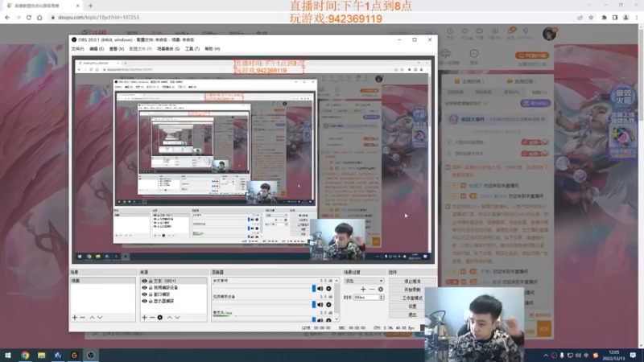Toggle the lock on 视频捕获设备 source
644x362 pixels.
[151, 288]
